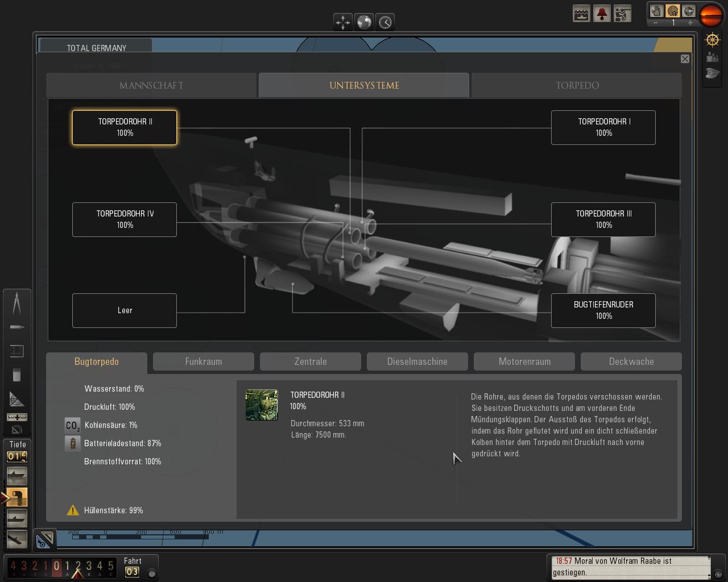
Task: Open the message log about Wolfram Raabe
Action: click(x=631, y=567)
